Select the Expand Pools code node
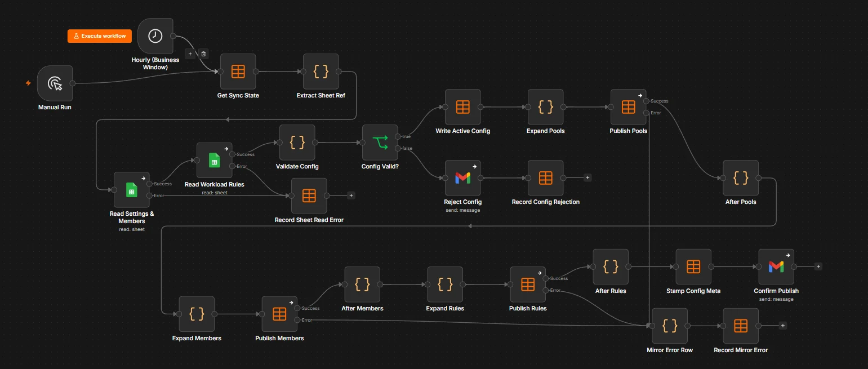The width and height of the screenshot is (868, 369). [x=546, y=107]
